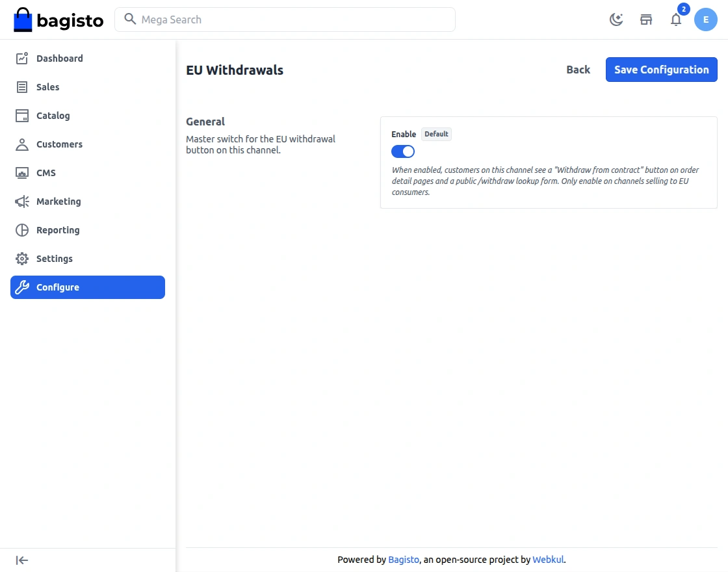Open Marketing menu item
Screen dimensions: 728x572
click(88, 201)
